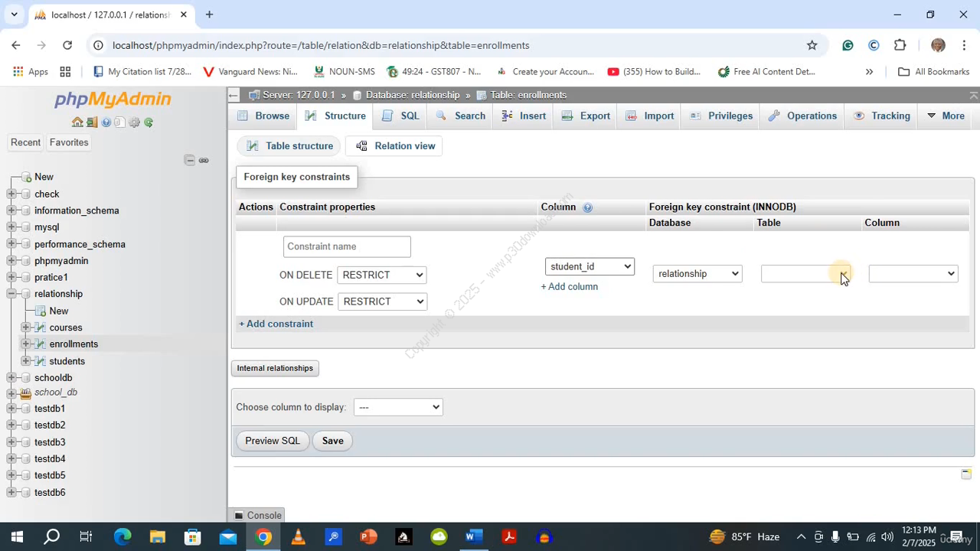The width and height of the screenshot is (980, 551).
Task: Expand the testdb1 database node
Action: 11,409
